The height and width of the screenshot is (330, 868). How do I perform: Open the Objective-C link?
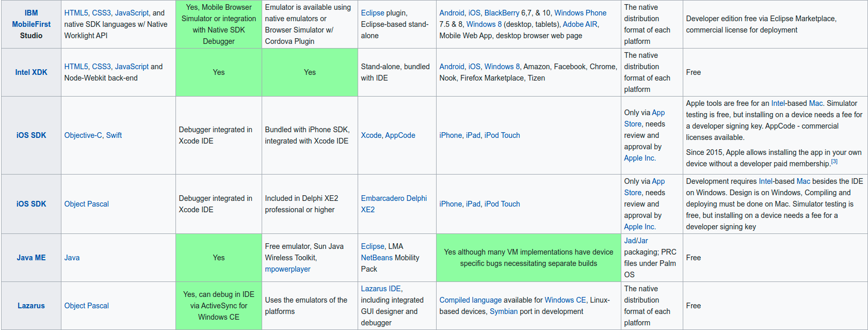tap(83, 135)
